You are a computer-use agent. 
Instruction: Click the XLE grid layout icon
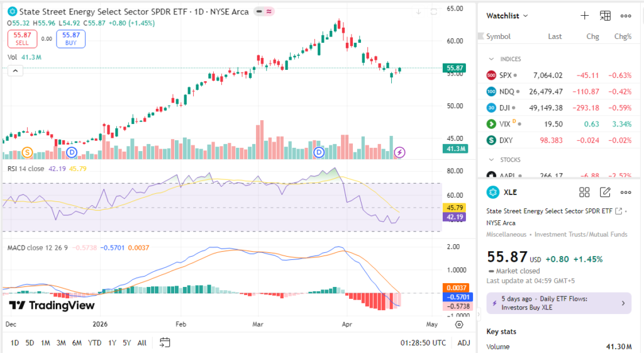click(x=584, y=193)
